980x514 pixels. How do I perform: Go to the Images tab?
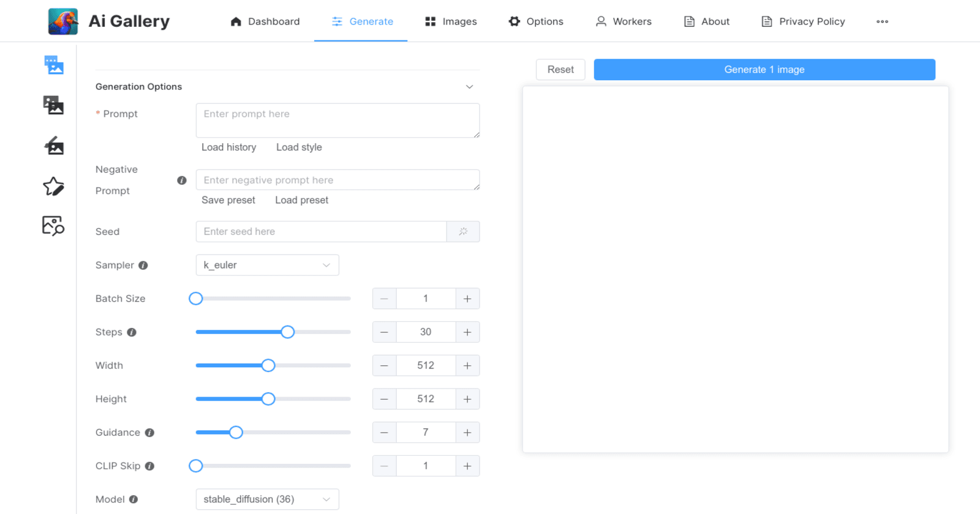point(451,21)
